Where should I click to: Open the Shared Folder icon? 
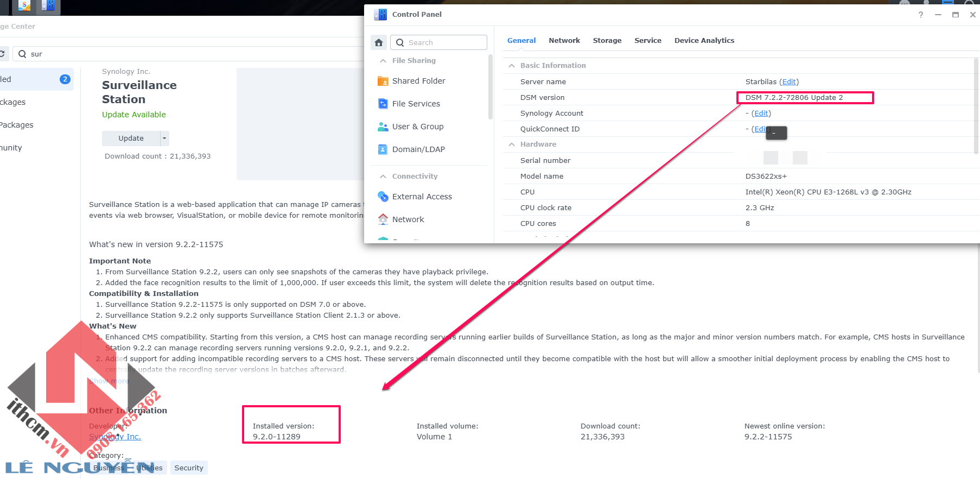coord(383,81)
